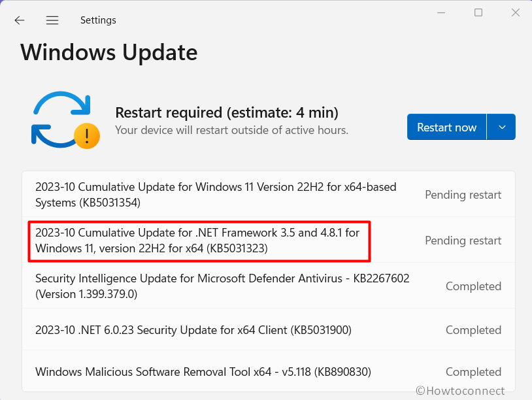Open the chevron next to Restart now
Image resolution: width=532 pixels, height=400 pixels.
click(501, 127)
